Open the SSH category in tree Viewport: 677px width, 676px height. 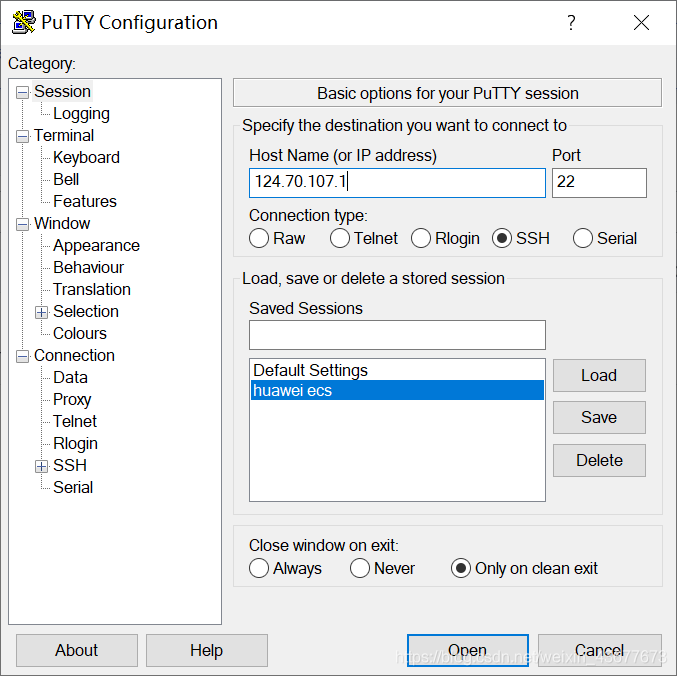coord(70,466)
